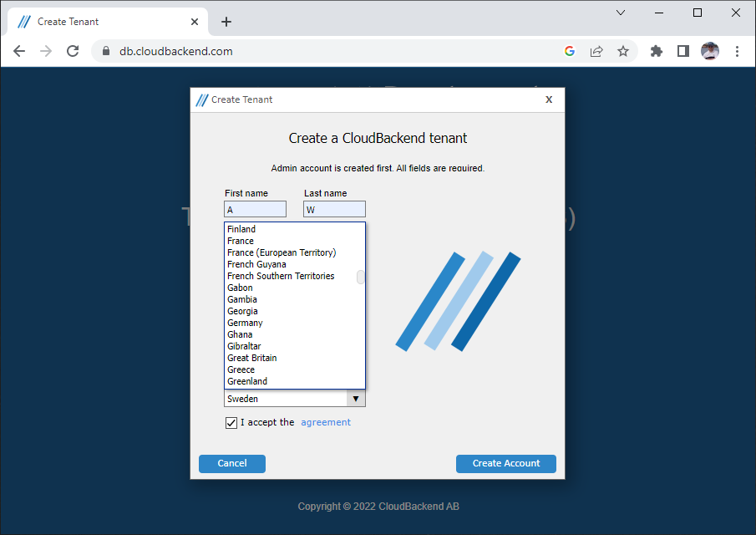Close the Create Tenant dialog with X
756x535 pixels.
[549, 99]
